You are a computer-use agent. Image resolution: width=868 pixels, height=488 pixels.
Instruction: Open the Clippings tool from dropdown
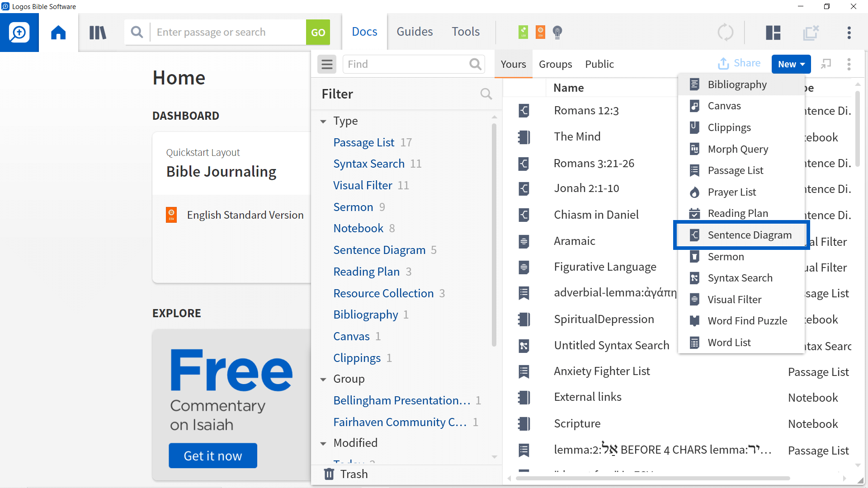click(730, 127)
